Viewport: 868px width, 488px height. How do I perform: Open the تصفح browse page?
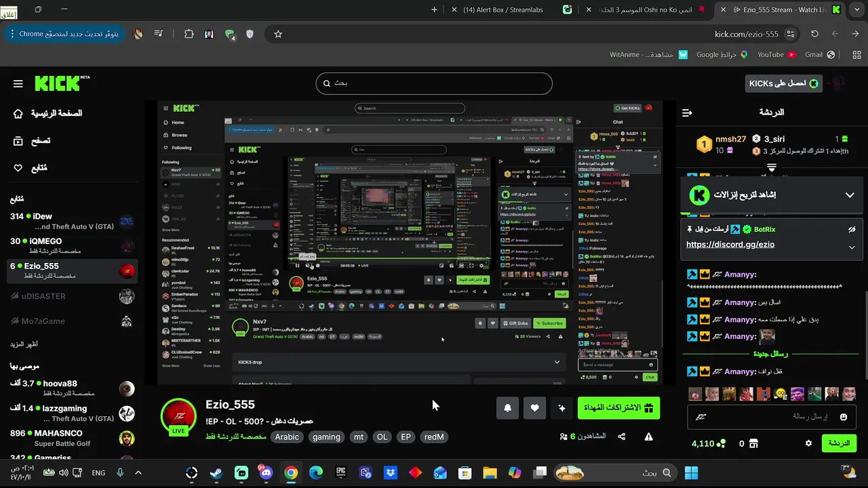[x=32, y=141]
